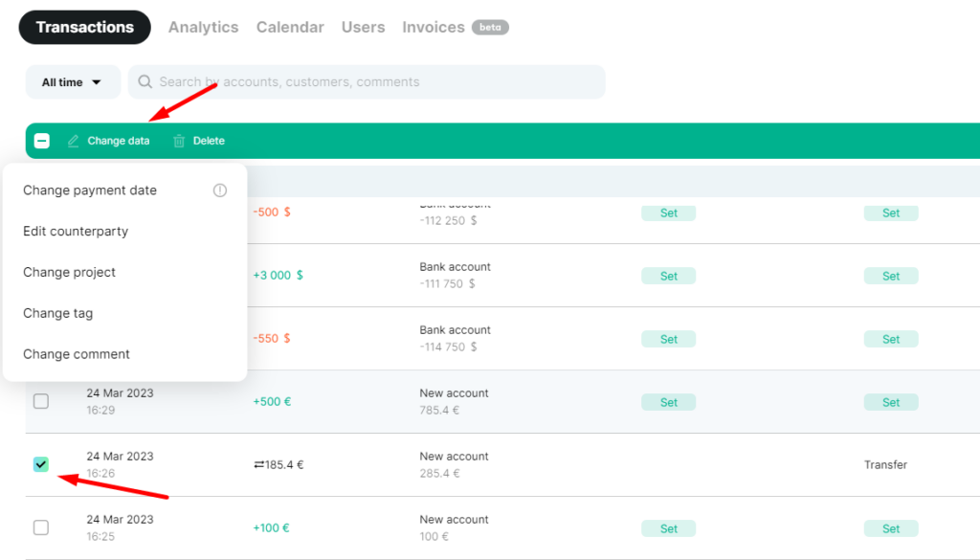Click the -550 $ amount
Screen dimensions: 980x560
tap(272, 339)
